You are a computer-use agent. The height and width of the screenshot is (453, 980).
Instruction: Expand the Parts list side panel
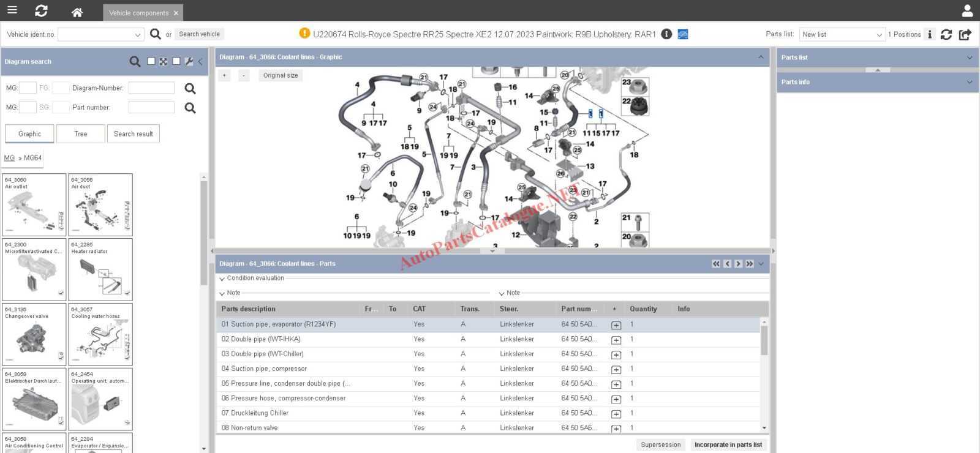(969, 58)
